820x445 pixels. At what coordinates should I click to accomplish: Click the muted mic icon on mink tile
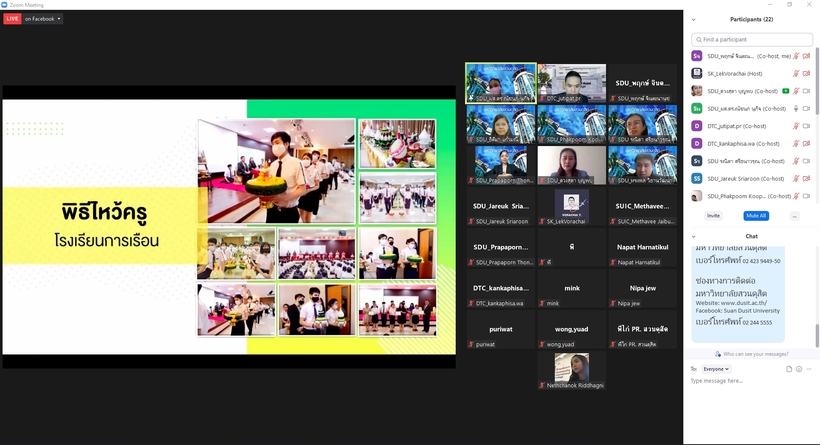pyautogui.click(x=542, y=303)
